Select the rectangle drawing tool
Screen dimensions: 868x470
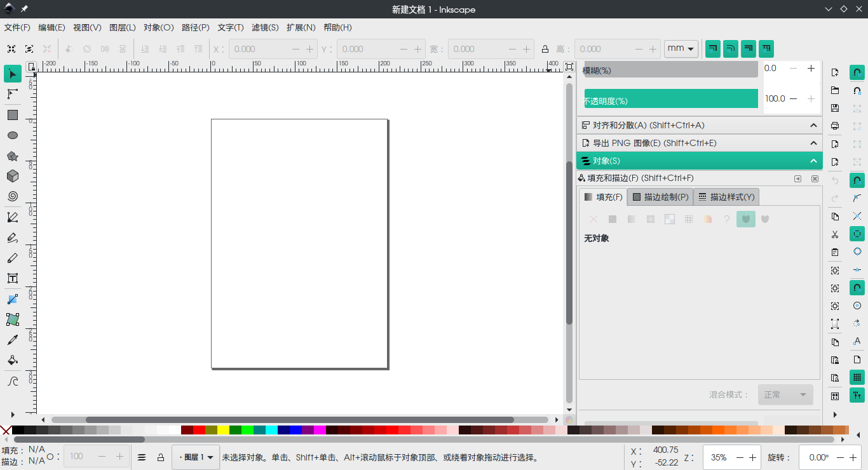point(12,115)
